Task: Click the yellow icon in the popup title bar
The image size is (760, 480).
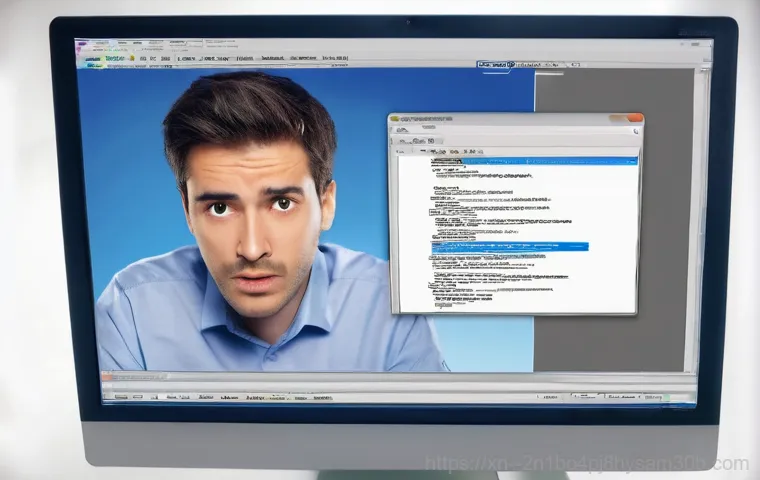Action: tap(396, 119)
